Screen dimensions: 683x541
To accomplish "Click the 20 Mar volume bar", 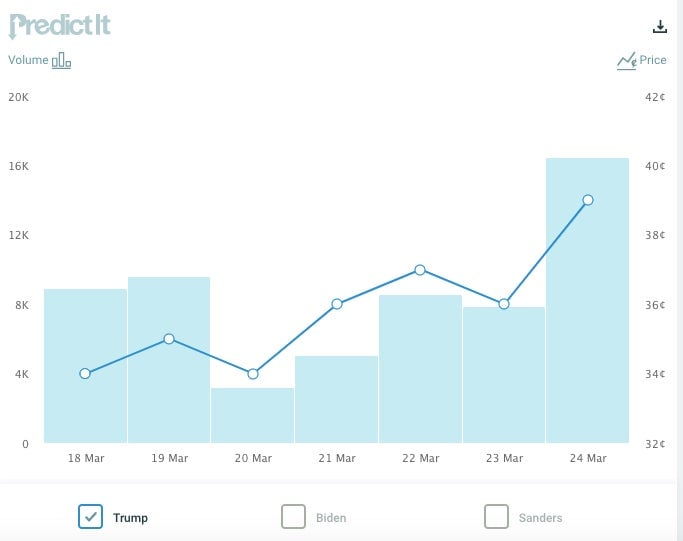I will 253,416.
